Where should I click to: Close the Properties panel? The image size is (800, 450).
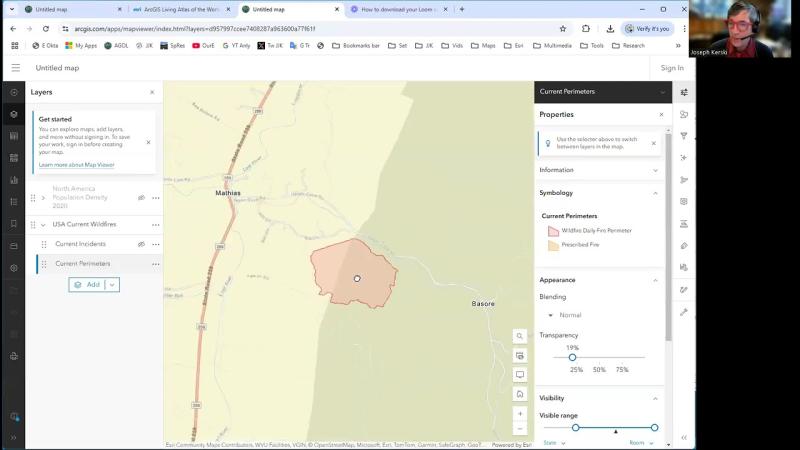pos(661,115)
